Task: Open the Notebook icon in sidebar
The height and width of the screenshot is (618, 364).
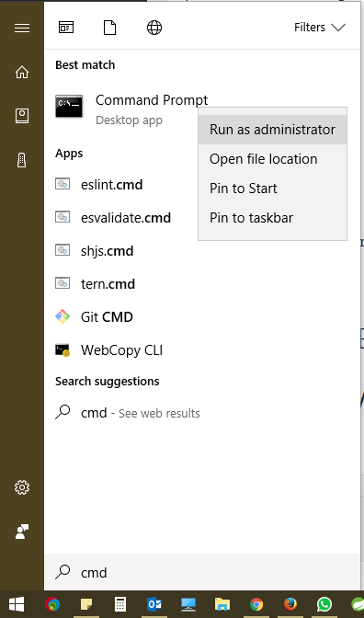Action: (22, 116)
